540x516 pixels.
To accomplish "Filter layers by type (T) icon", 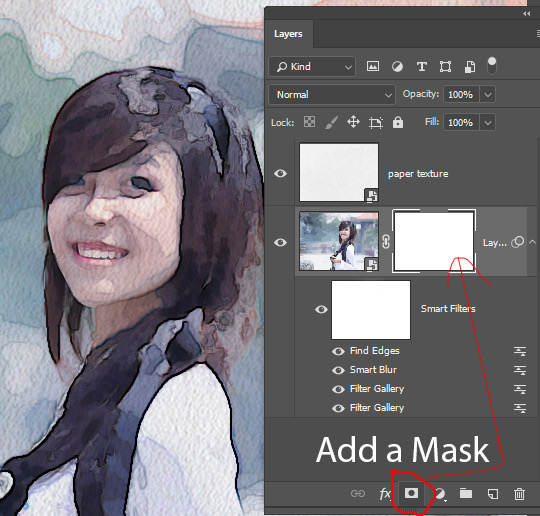I will pyautogui.click(x=422, y=66).
